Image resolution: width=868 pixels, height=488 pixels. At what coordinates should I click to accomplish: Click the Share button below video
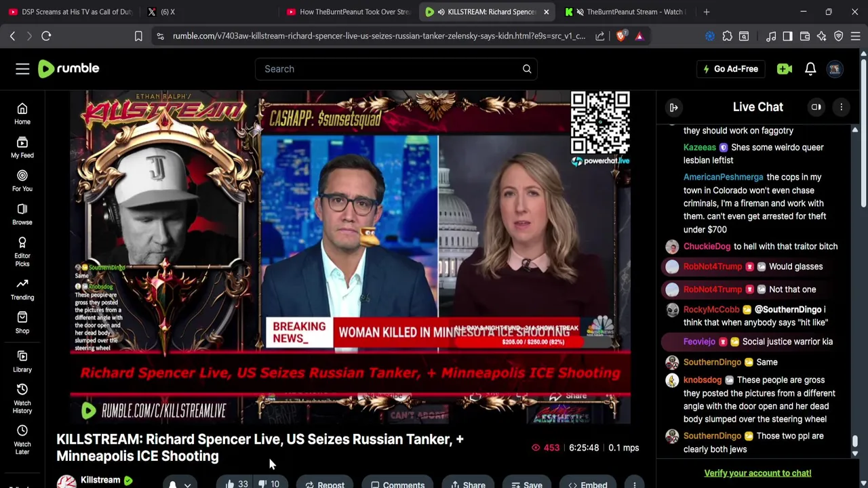coord(467,484)
